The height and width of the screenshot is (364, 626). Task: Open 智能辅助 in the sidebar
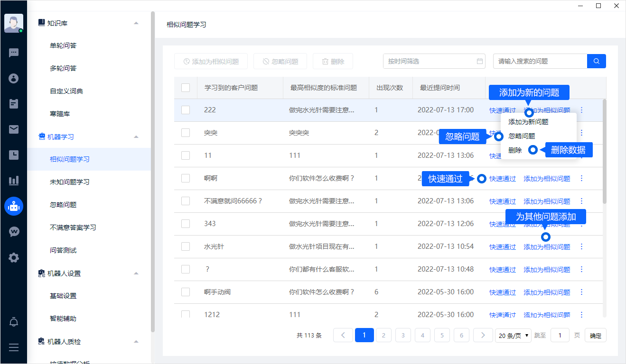[63, 318]
